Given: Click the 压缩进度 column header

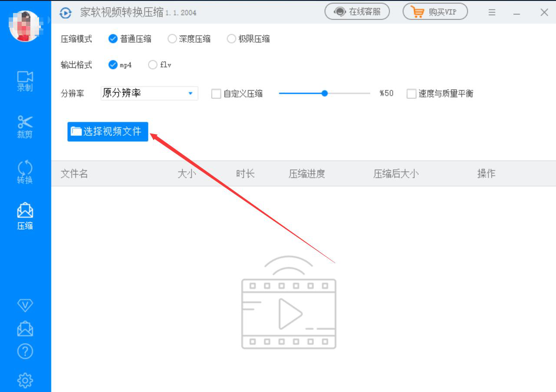Looking at the screenshot, I should pos(307,174).
